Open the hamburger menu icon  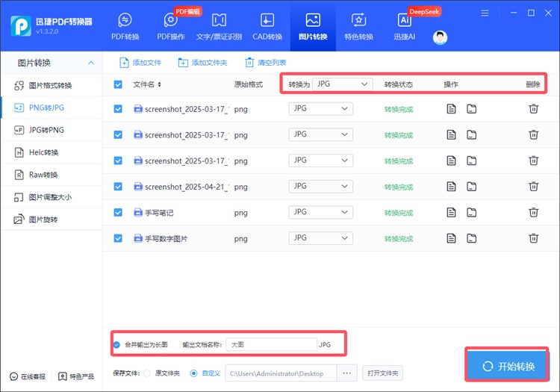tap(485, 13)
